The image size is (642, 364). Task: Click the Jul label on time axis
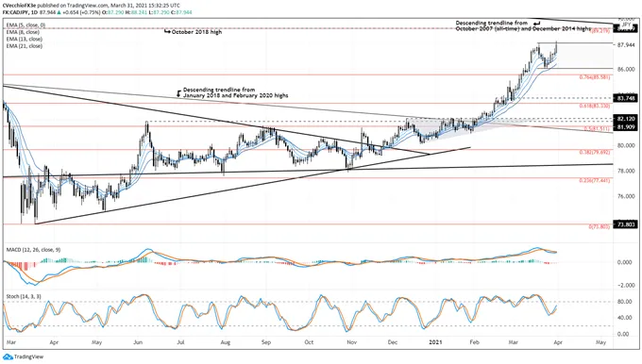click(x=180, y=342)
